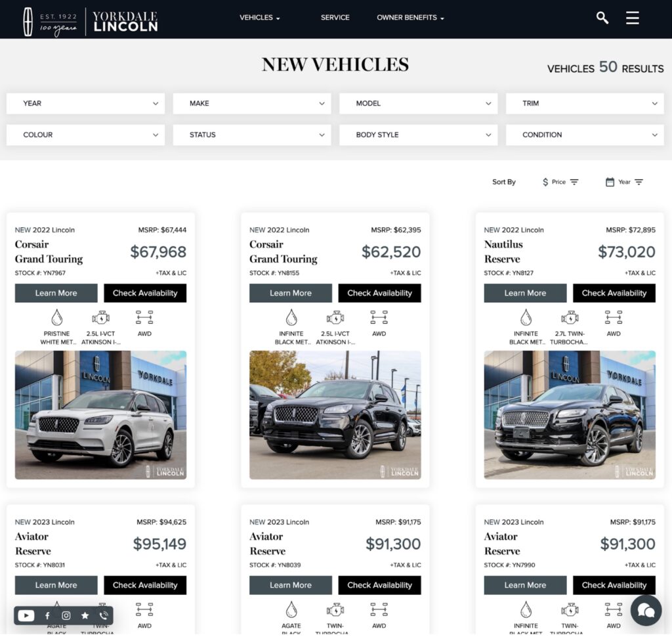Expand the COLOUR filter dropdown
This screenshot has height=637, width=672.
[86, 135]
